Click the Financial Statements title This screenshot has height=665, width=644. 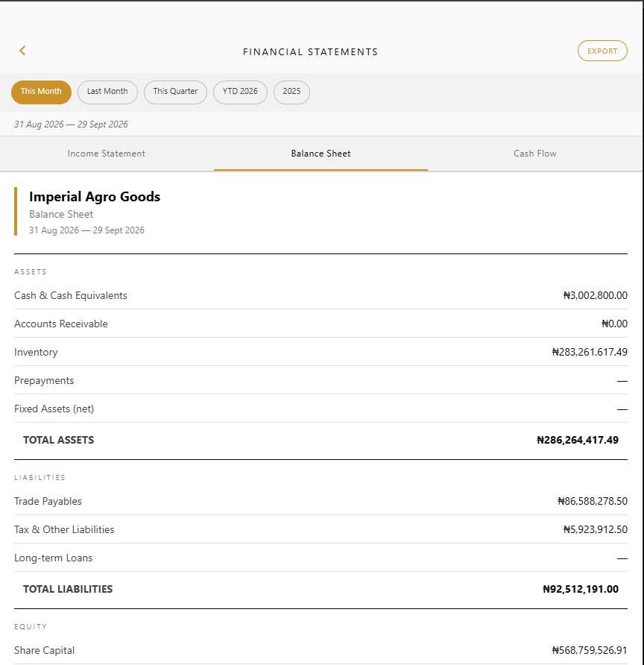click(310, 51)
